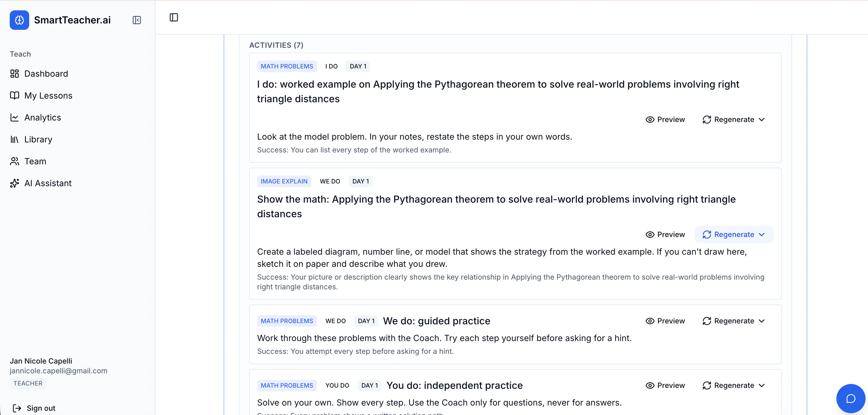Image resolution: width=868 pixels, height=415 pixels.
Task: Click the I do: worked example title
Action: coord(498,92)
